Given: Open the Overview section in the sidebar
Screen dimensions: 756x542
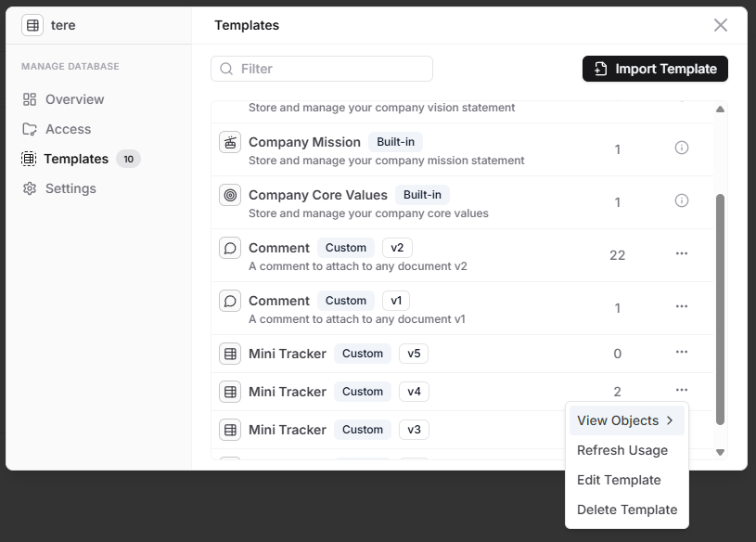Looking at the screenshot, I should click(x=74, y=99).
